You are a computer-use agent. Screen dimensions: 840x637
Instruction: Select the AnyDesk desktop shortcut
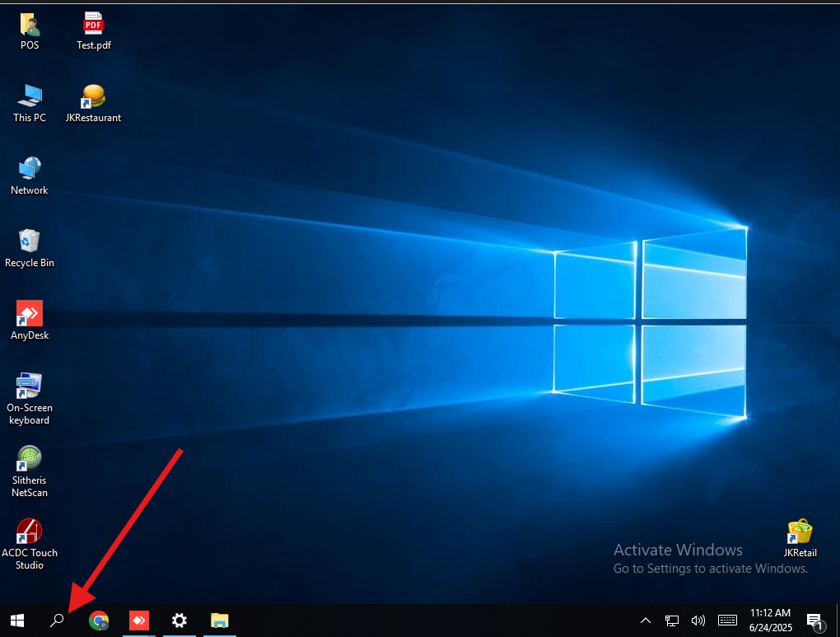[30, 314]
